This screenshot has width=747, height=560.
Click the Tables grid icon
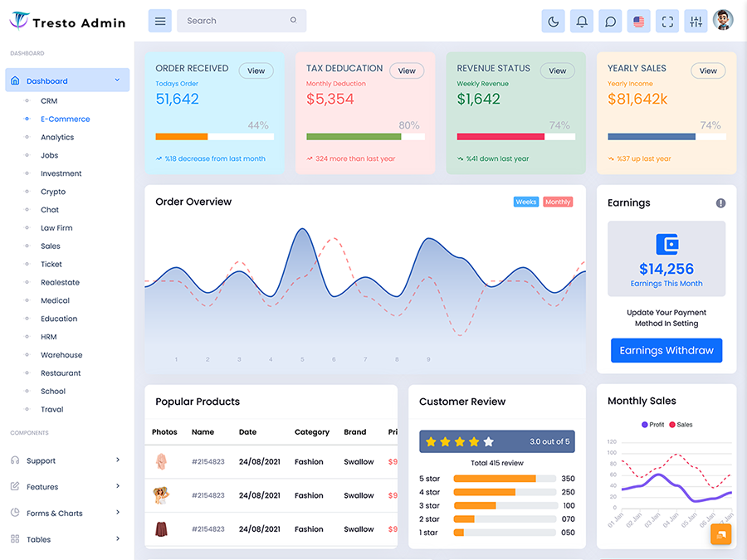(15, 538)
